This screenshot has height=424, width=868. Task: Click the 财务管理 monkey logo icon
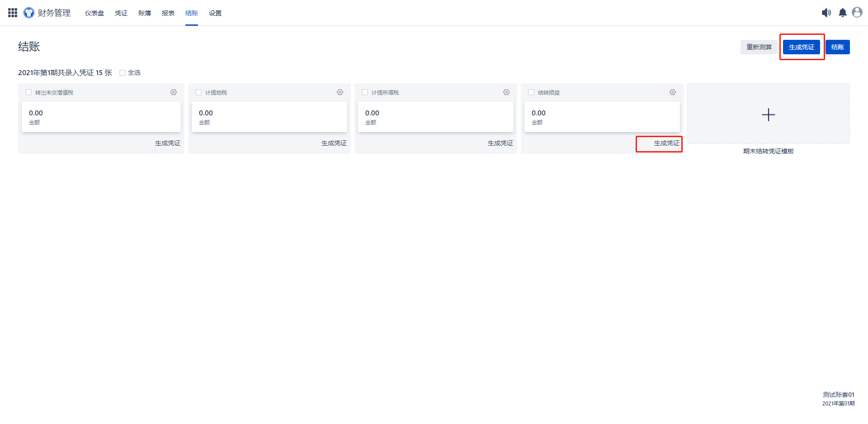point(29,13)
